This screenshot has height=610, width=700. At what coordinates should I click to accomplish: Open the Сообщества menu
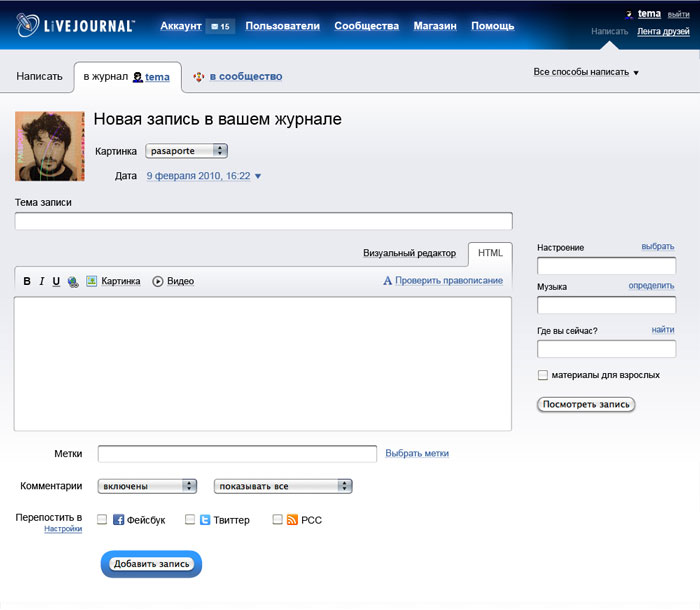(366, 26)
